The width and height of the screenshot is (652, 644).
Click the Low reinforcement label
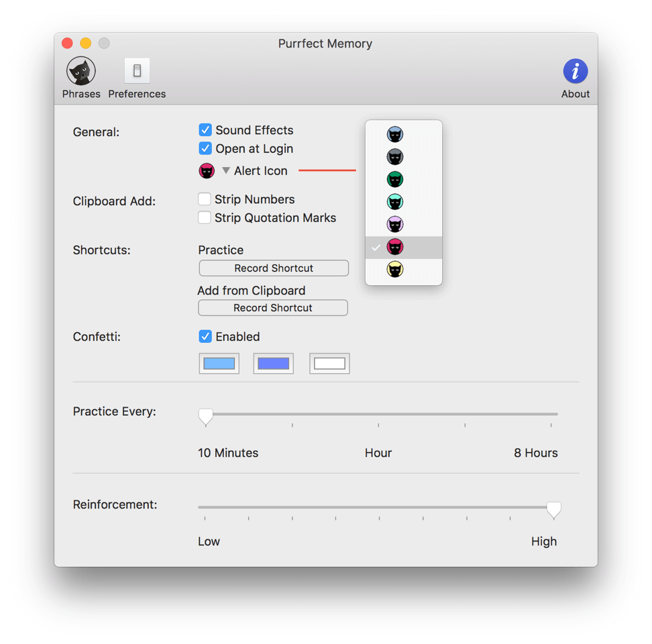pyautogui.click(x=209, y=541)
